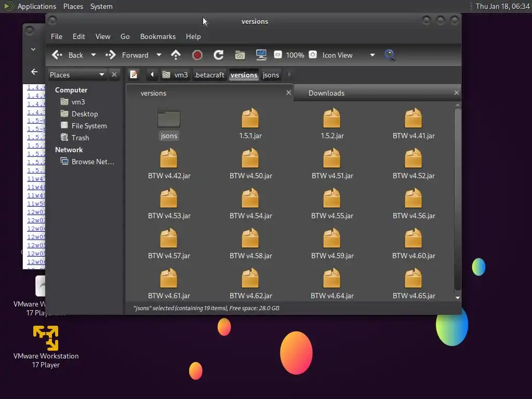Toggle text-based location bar edit icon

click(x=134, y=75)
